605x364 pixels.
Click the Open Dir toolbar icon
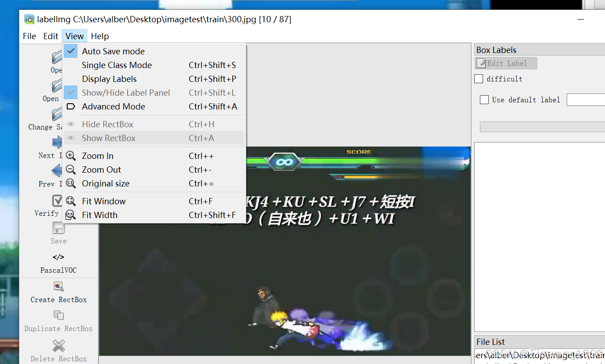coord(57,85)
